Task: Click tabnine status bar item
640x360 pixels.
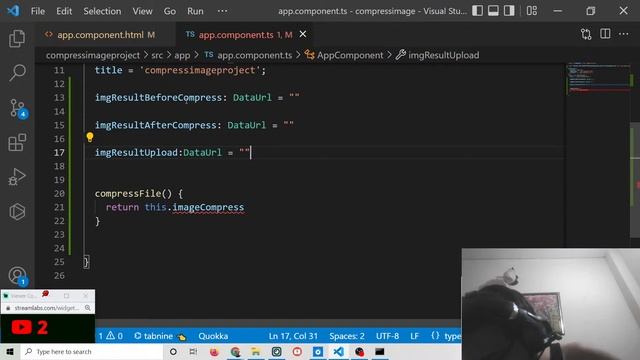Action: (x=159, y=336)
